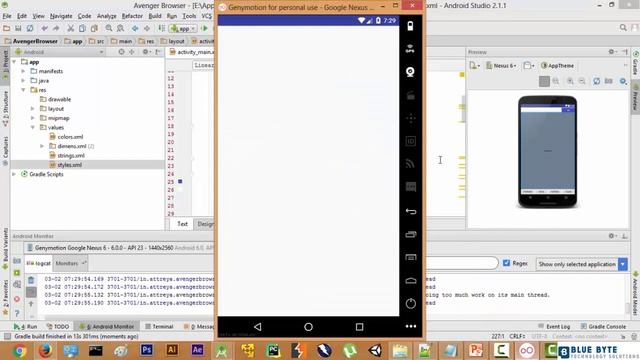This screenshot has width=640, height=360.
Task: Toggle the Regex checkbox in logcat
Action: 507,263
